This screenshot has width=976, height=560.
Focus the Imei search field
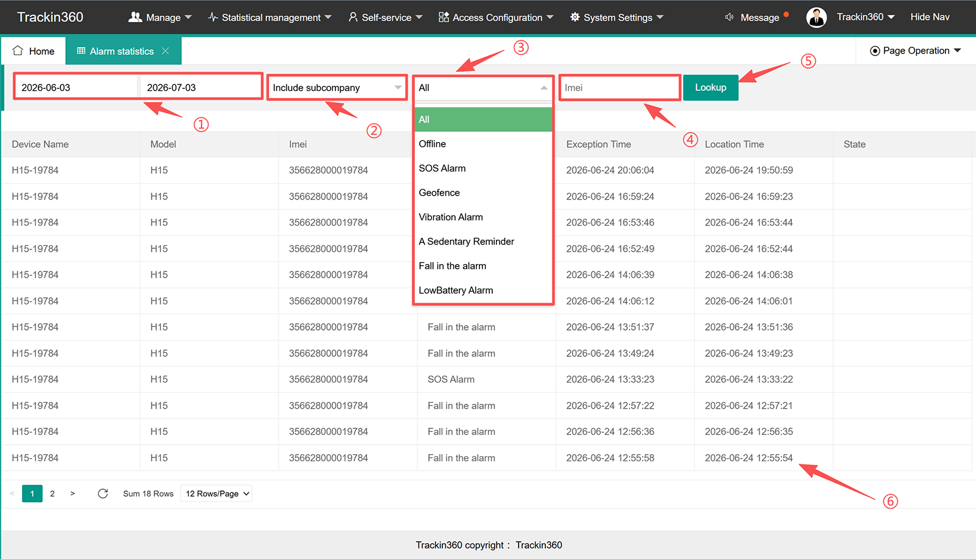620,87
